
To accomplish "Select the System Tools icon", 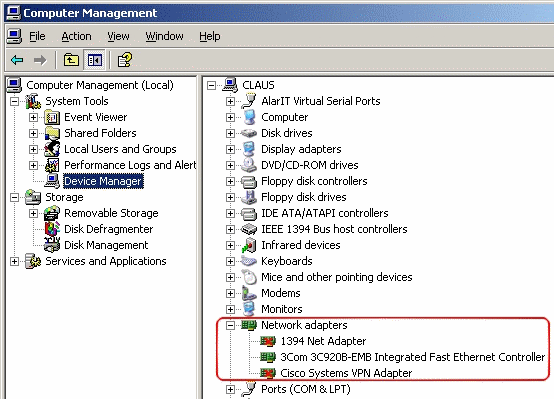I will coord(33,101).
